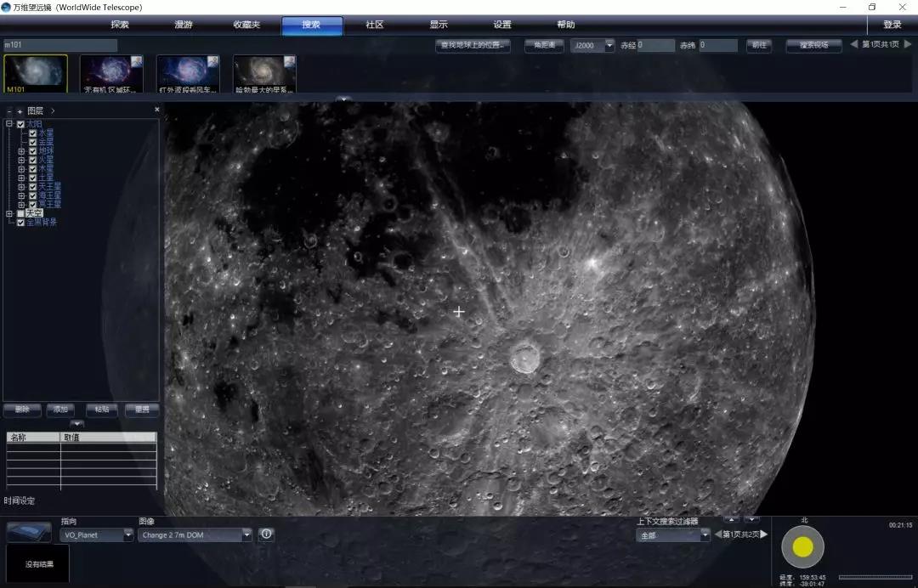Click the folder icon above the no-results thumbnail
The image size is (918, 588).
pos(28,532)
